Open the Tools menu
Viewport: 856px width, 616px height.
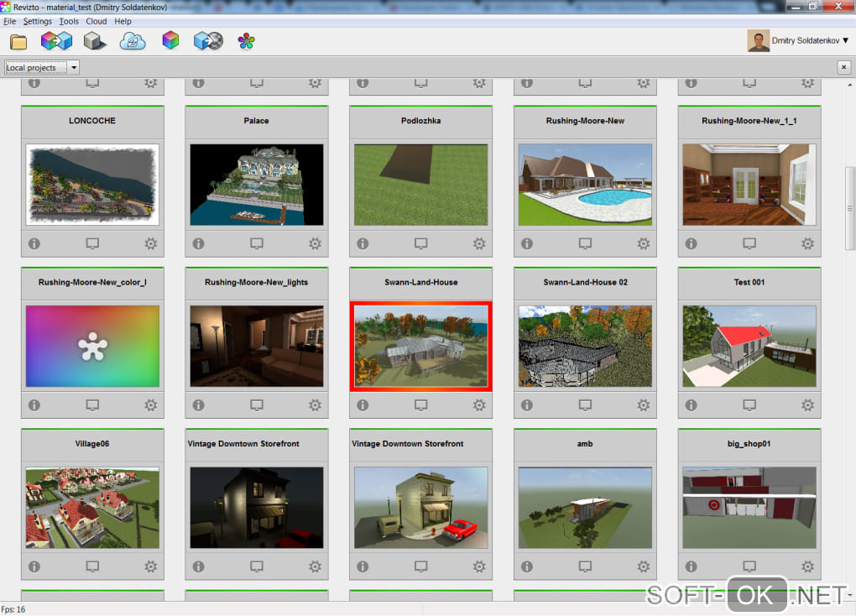pos(69,21)
